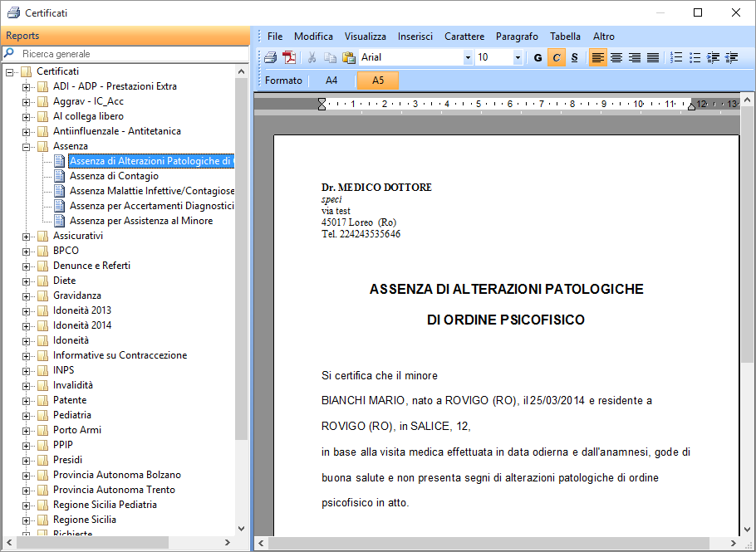Select the A5 page format button
Screen dimensions: 756x552
click(x=378, y=81)
